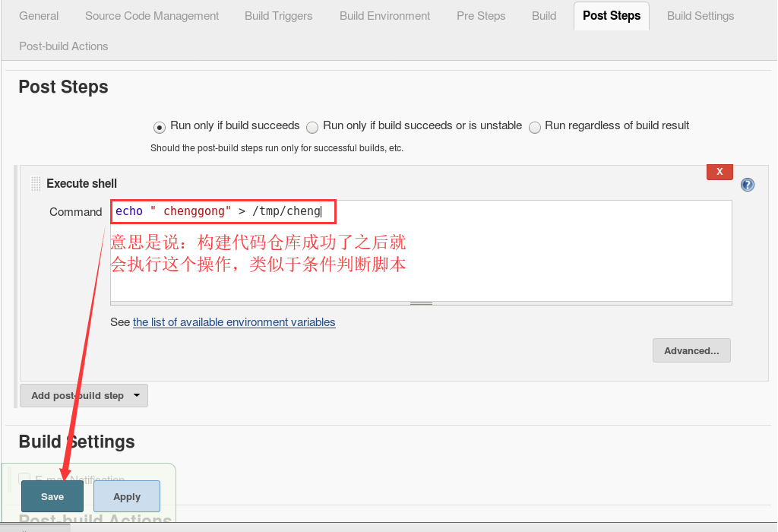
Task: Apply the configuration changes
Action: click(127, 496)
